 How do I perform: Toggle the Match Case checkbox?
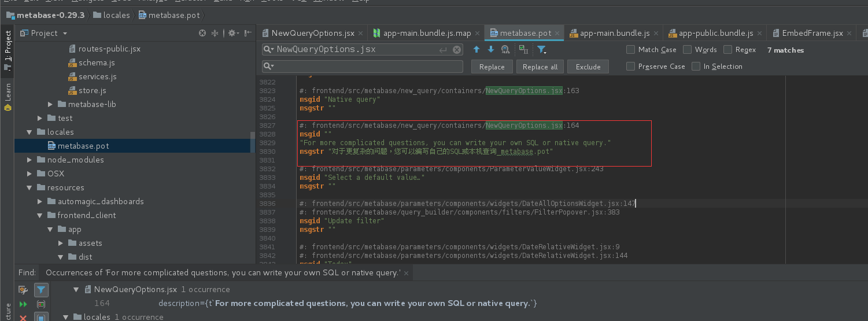(631, 50)
